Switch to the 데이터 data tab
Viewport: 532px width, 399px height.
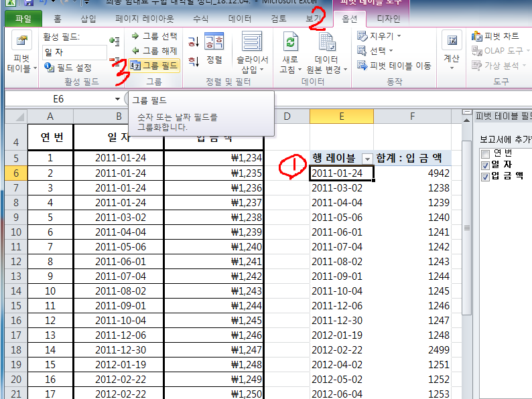[240, 19]
